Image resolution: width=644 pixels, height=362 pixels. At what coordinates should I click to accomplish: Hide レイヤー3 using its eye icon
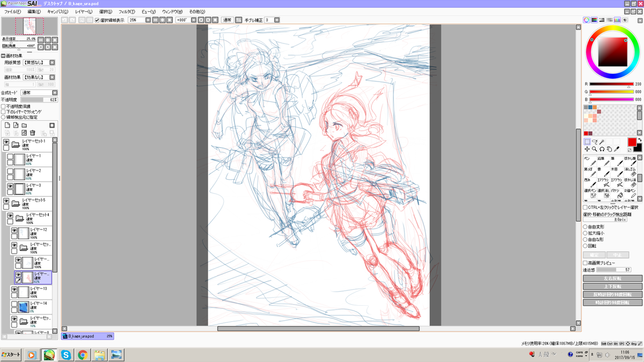point(10,186)
